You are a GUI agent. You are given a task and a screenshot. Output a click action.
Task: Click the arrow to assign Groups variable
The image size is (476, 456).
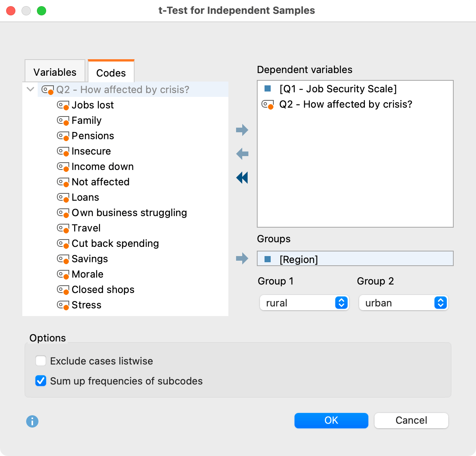click(242, 258)
